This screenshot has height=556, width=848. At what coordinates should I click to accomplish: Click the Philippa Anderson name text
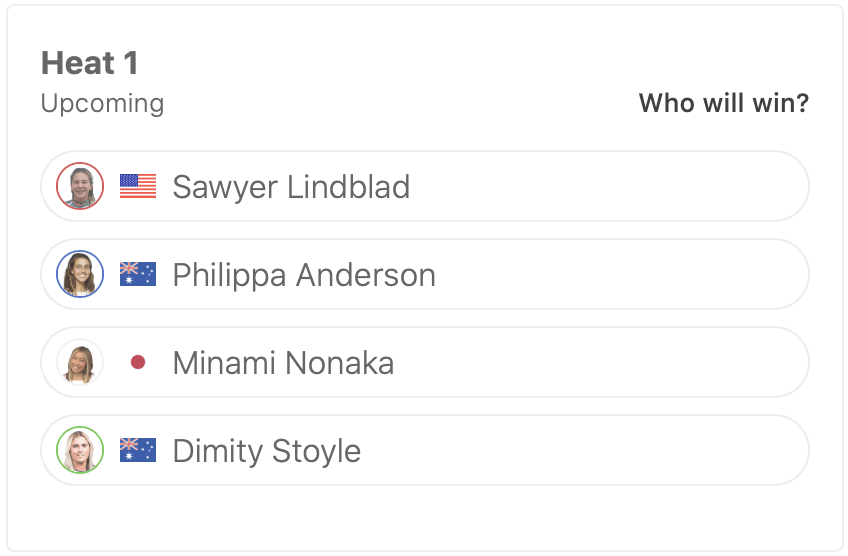coord(304,275)
